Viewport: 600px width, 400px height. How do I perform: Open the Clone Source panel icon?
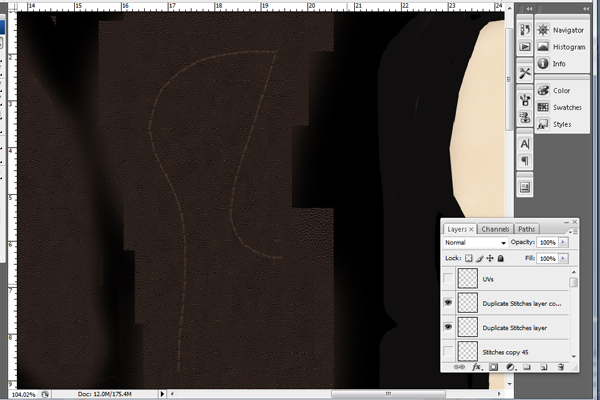[525, 117]
